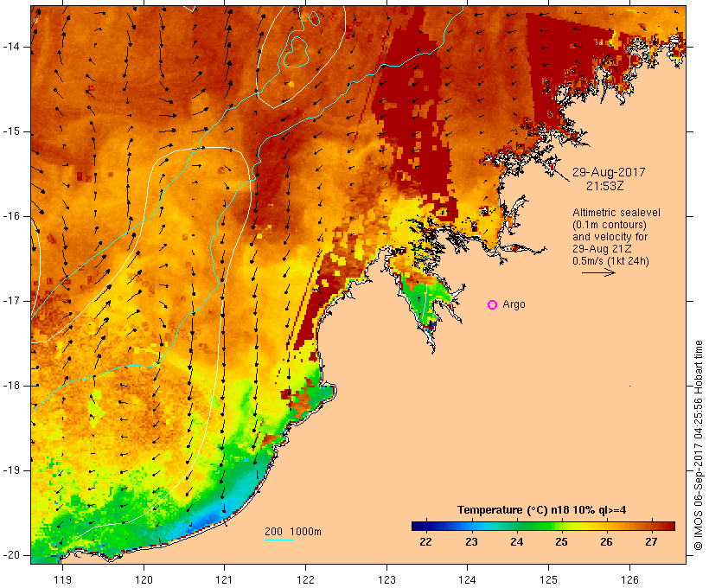The height and width of the screenshot is (588, 709).
Task: Click the Altimetric sealevel caption line
Action: click(x=616, y=212)
